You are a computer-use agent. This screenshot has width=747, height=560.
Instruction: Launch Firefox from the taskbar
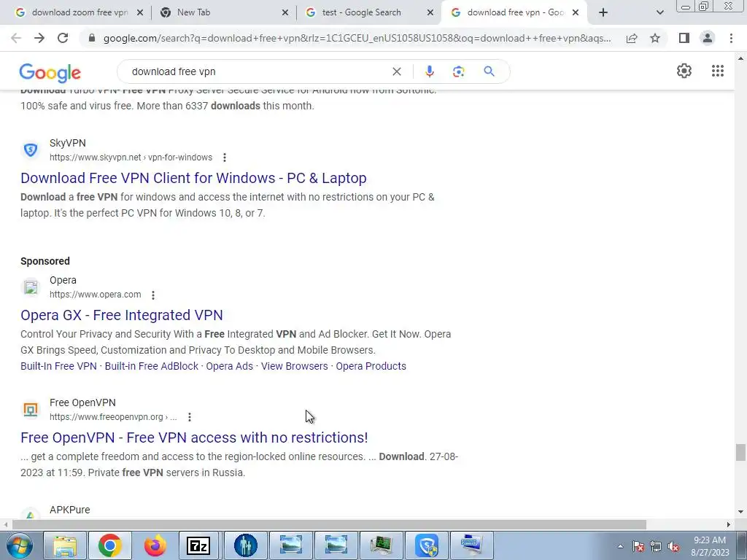click(155, 545)
